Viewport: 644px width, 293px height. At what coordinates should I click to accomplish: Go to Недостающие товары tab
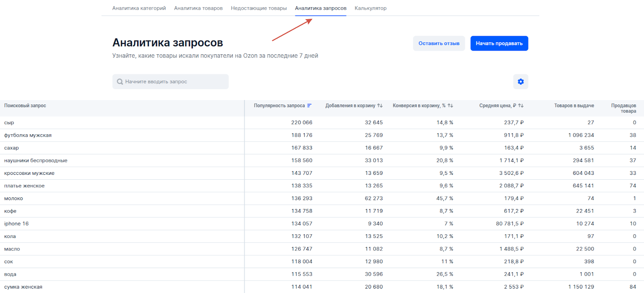coord(259,8)
